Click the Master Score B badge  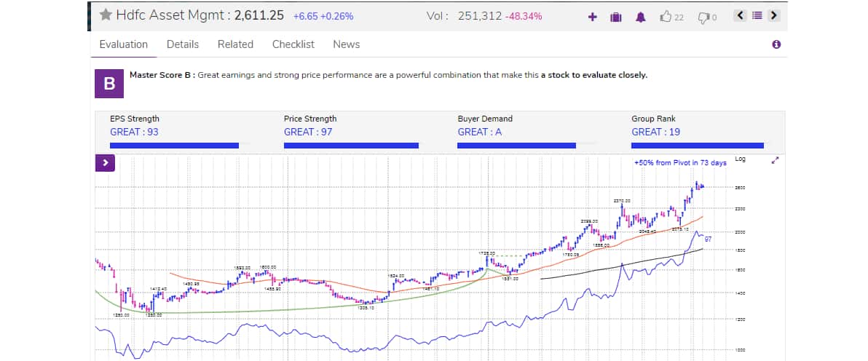[x=109, y=84]
